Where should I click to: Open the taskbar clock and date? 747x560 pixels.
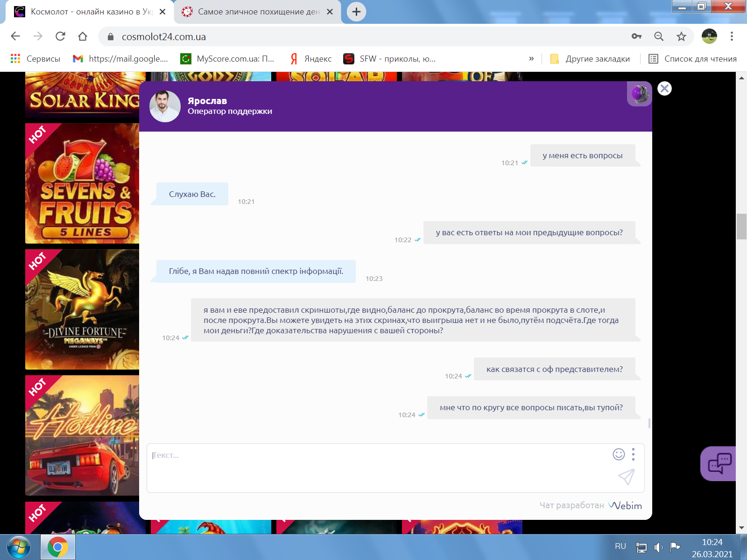click(x=712, y=548)
